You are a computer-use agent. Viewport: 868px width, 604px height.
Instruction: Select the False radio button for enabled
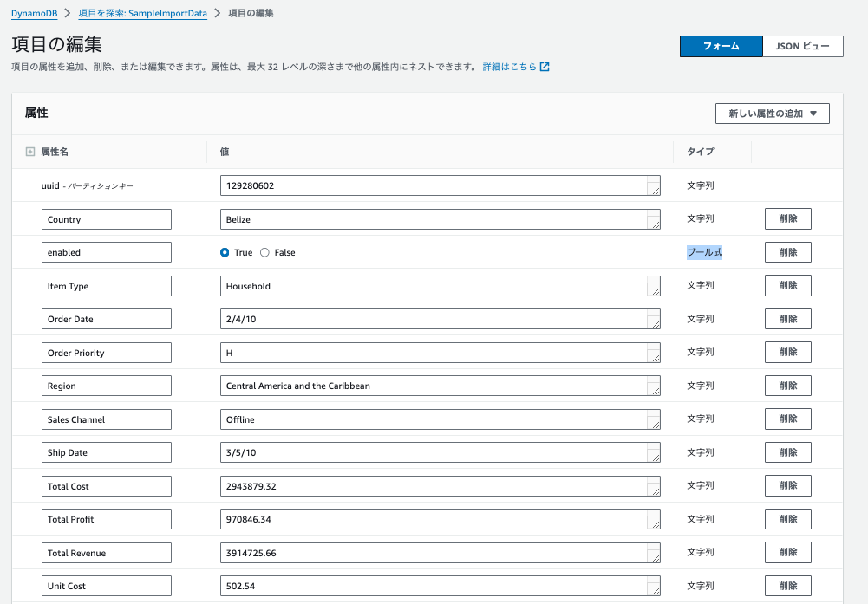pyautogui.click(x=265, y=252)
